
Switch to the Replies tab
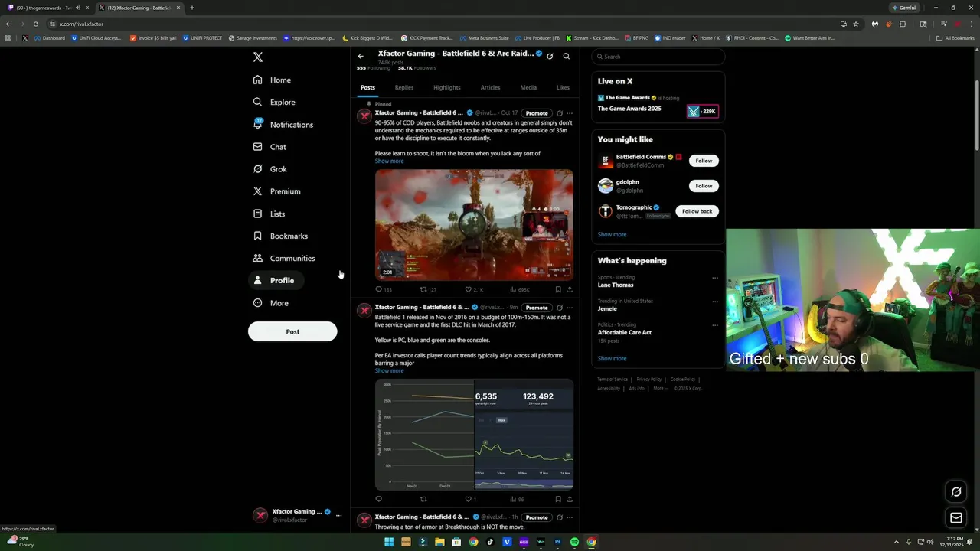pyautogui.click(x=404, y=87)
